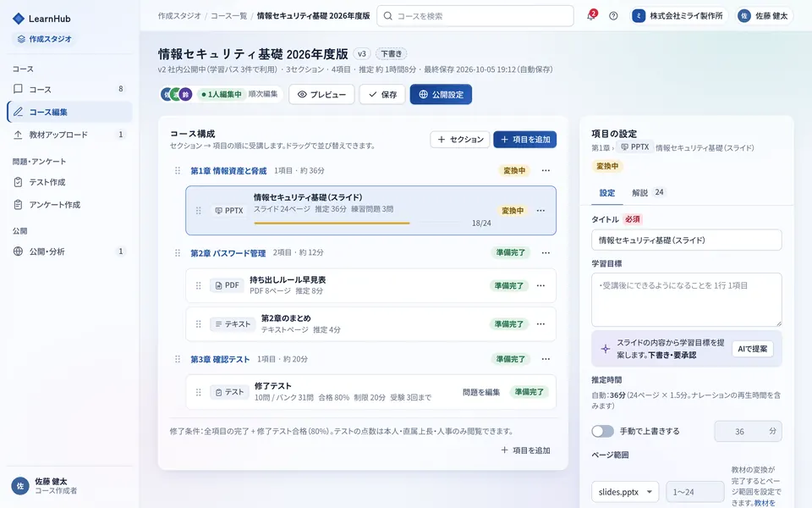The image size is (812, 508).
Task: Click drag handle of 第3章 確認テスト
Action: (x=178, y=359)
